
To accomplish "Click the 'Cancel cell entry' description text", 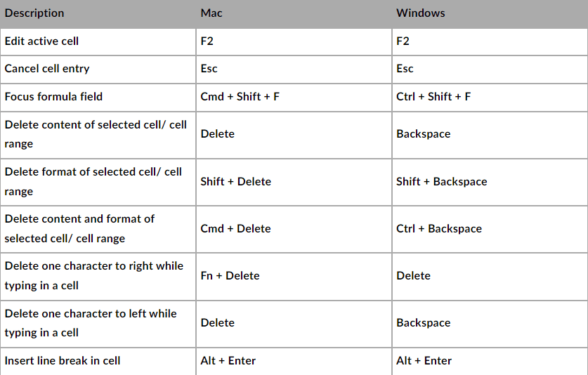I will point(47,69).
